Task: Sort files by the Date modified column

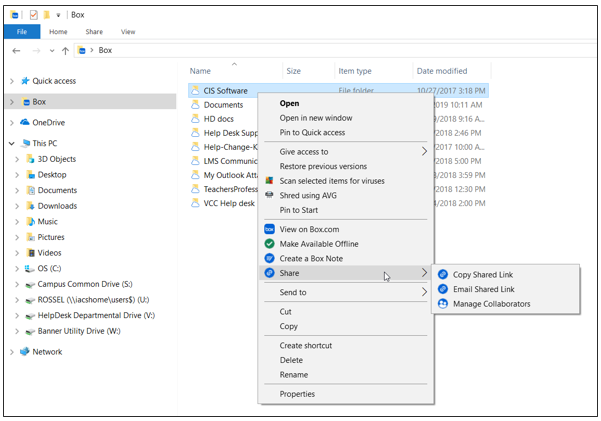Action: coord(441,71)
